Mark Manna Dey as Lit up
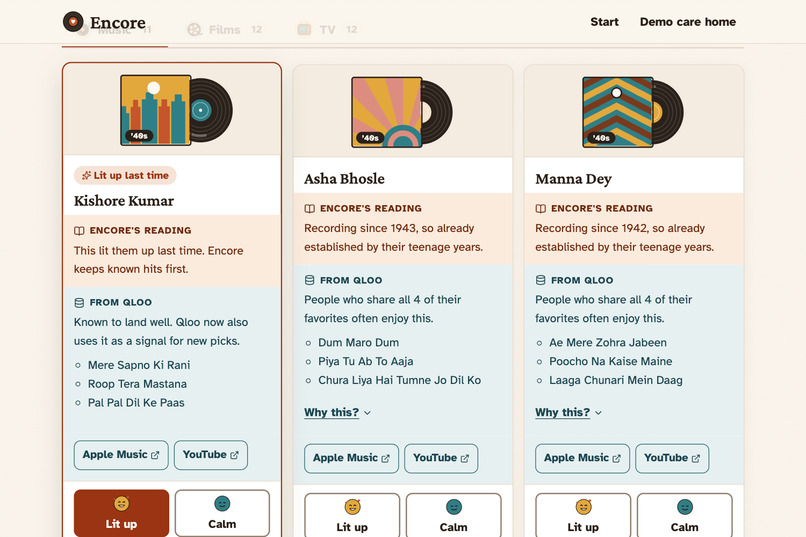The height and width of the screenshot is (537, 806). click(583, 515)
